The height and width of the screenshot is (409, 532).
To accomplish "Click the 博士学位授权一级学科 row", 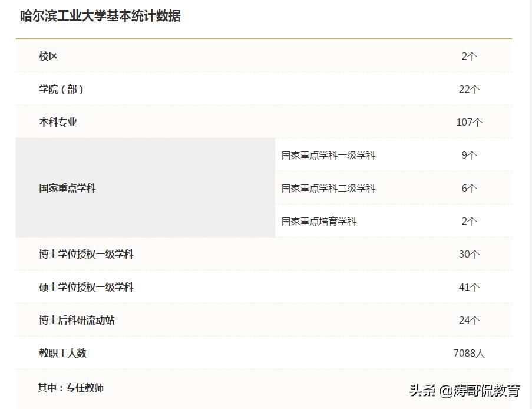I will 85,254.
